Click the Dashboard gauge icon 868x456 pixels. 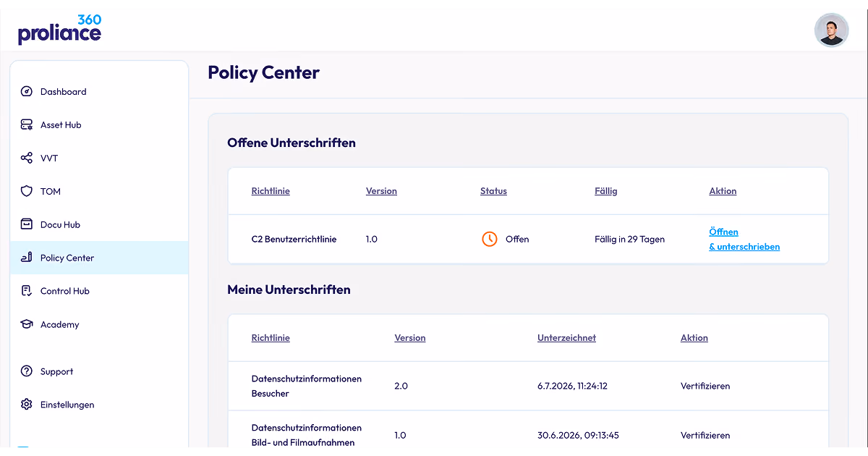pos(27,92)
